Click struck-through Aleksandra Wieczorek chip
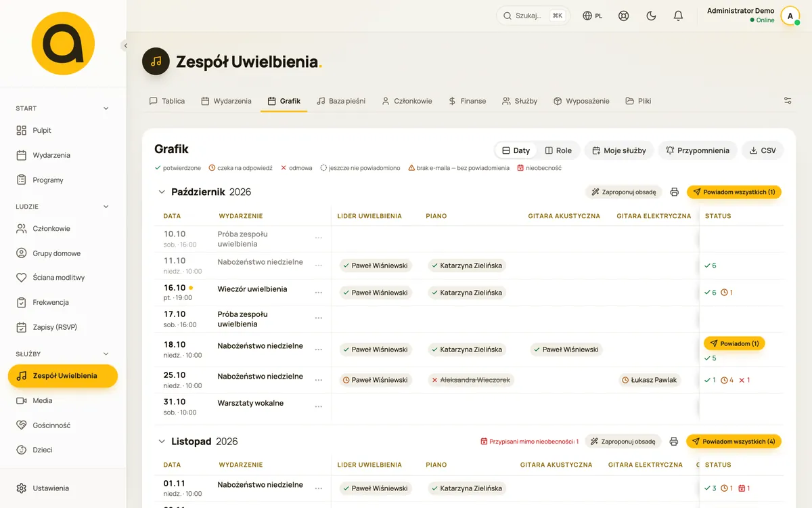 [x=471, y=380]
